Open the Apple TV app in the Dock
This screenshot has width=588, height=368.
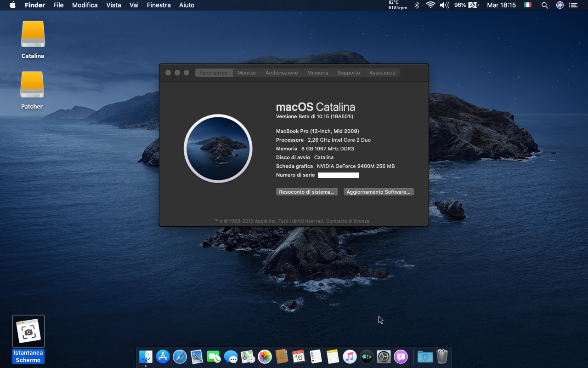pyautogui.click(x=367, y=356)
